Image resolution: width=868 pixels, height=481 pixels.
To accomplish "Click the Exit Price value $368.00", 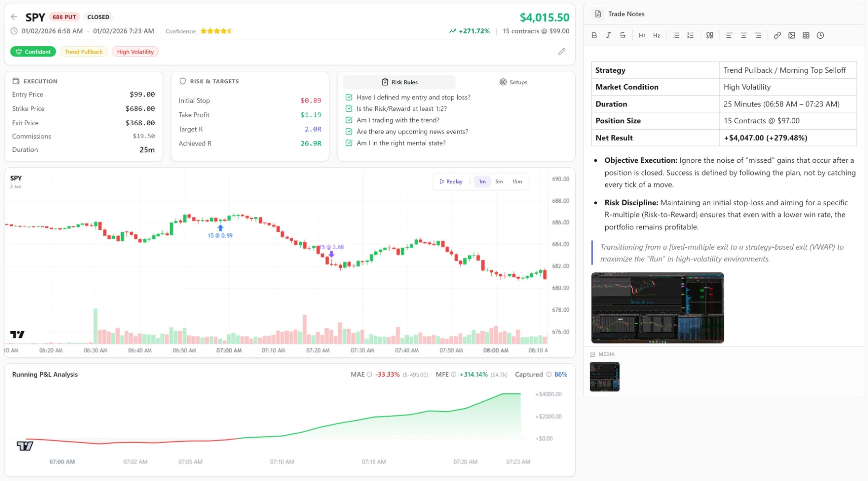I will (x=140, y=123).
